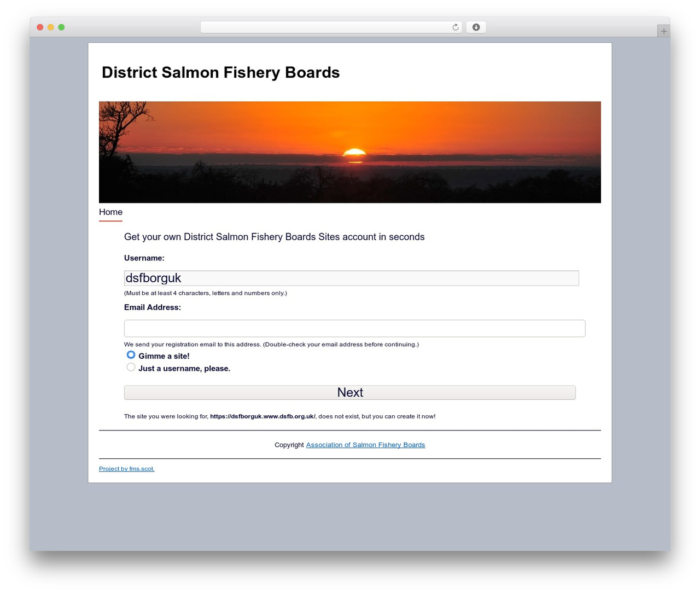Follow the 'Project by fms.scot.' link
Viewport: 700px width, 593px height.
click(127, 469)
